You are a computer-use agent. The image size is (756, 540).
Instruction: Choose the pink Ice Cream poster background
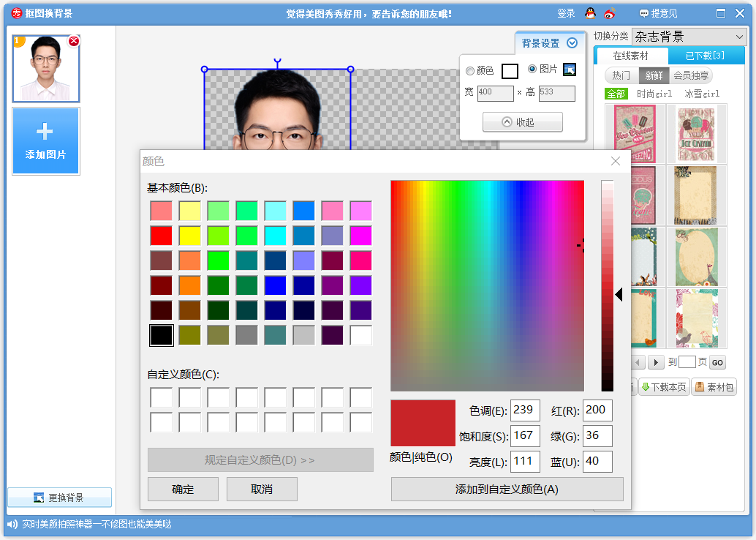635,134
